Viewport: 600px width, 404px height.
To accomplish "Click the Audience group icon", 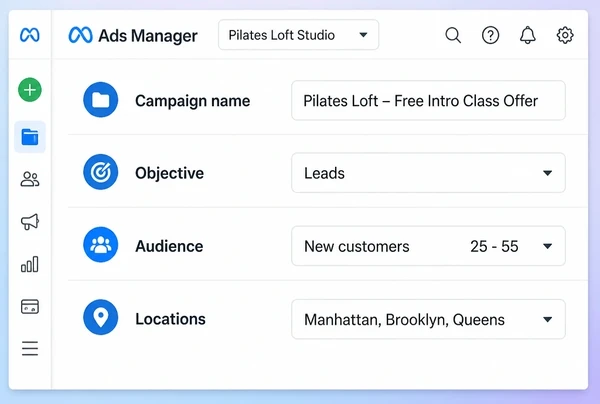I will coord(101,245).
